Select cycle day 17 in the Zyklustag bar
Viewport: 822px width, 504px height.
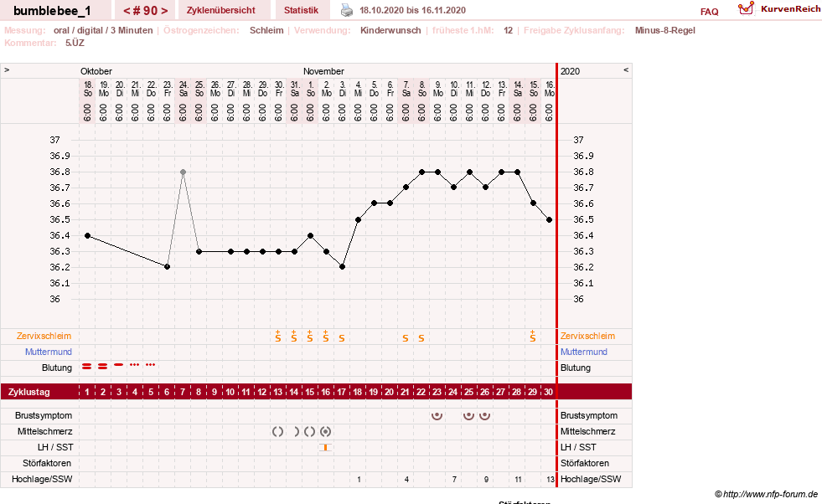(341, 392)
